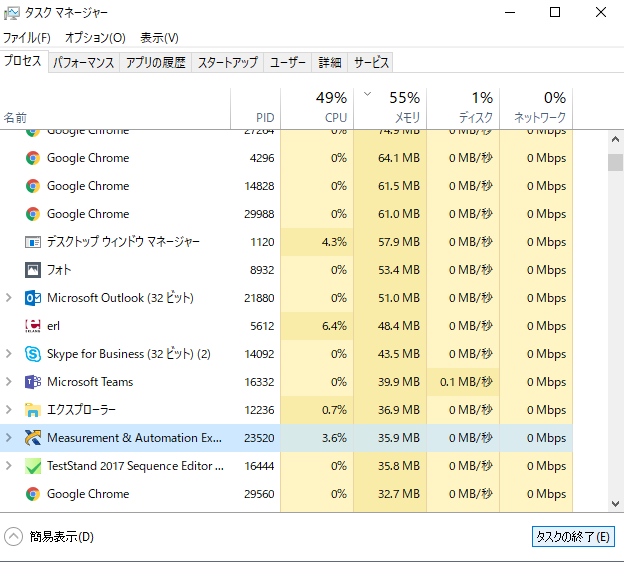Click the Google Chrome icon for PID 29988
628x562 pixels.
click(x=33, y=214)
